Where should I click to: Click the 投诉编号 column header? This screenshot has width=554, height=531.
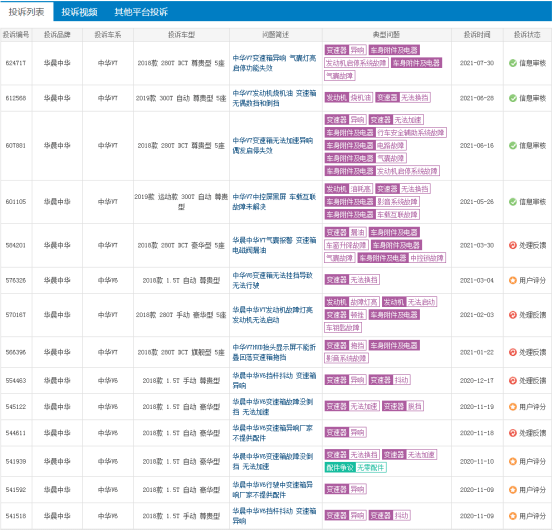pyautogui.click(x=16, y=35)
